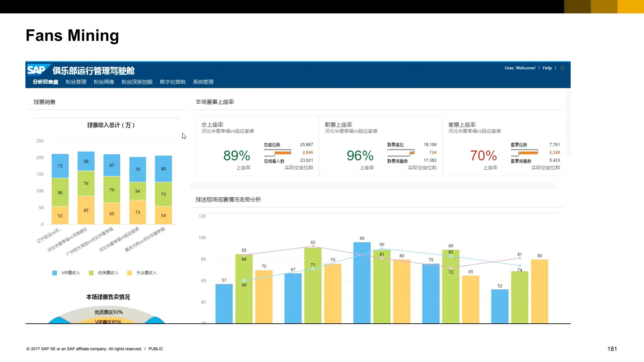Click the Help link

(547, 68)
